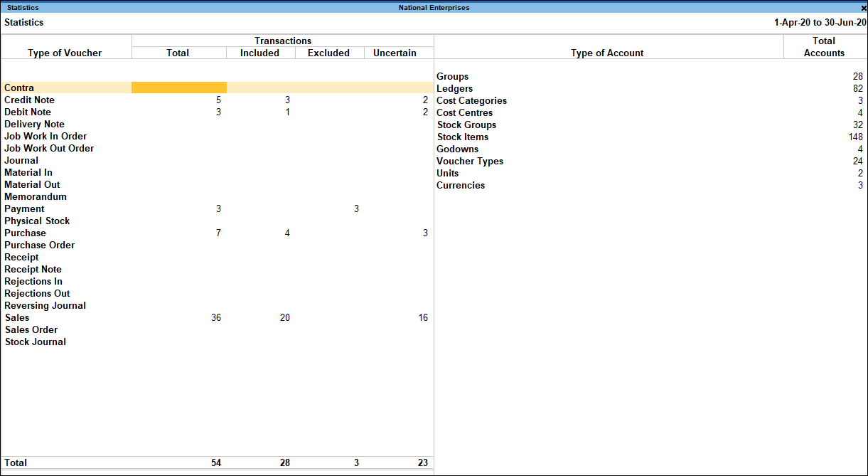
Task: Select the Reversing Journal voucher row
Action: [217, 306]
